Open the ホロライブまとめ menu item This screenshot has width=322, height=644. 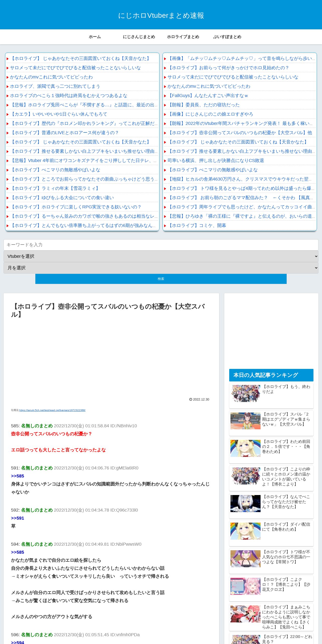point(183,37)
